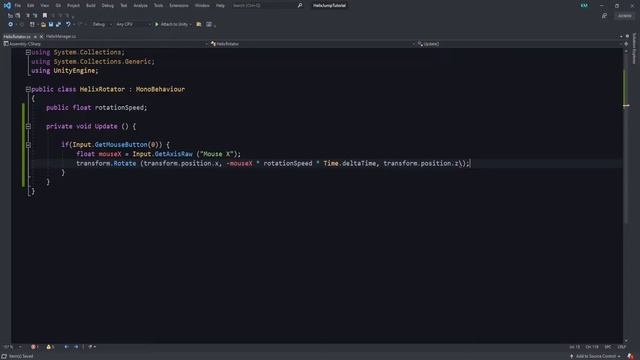Click the transform.Rotate method call
Screen dimensions: 640x360
[106, 163]
